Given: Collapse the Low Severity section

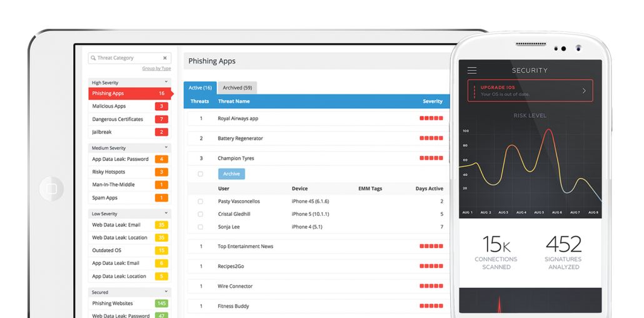Looking at the screenshot, I should [x=166, y=213].
